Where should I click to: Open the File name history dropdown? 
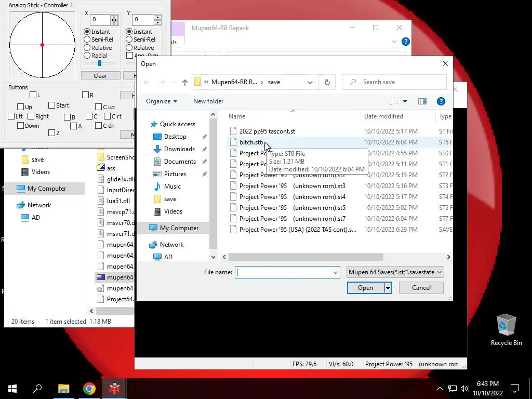335,272
